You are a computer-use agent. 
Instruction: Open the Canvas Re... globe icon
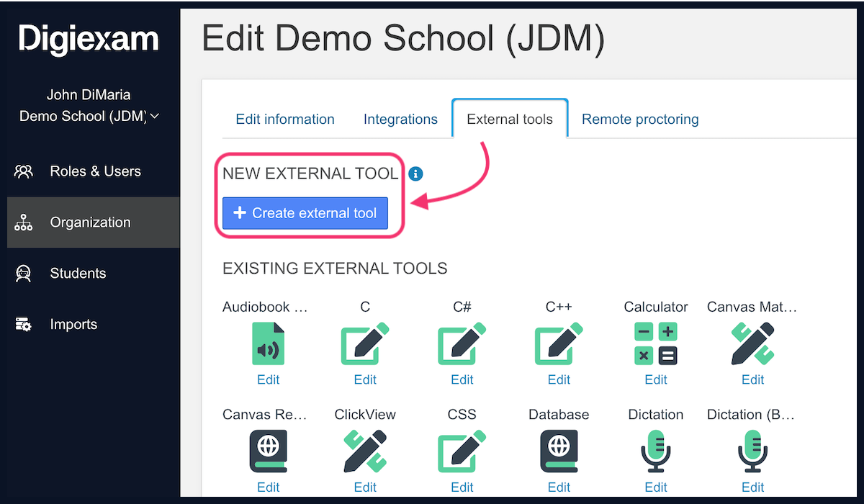268,451
